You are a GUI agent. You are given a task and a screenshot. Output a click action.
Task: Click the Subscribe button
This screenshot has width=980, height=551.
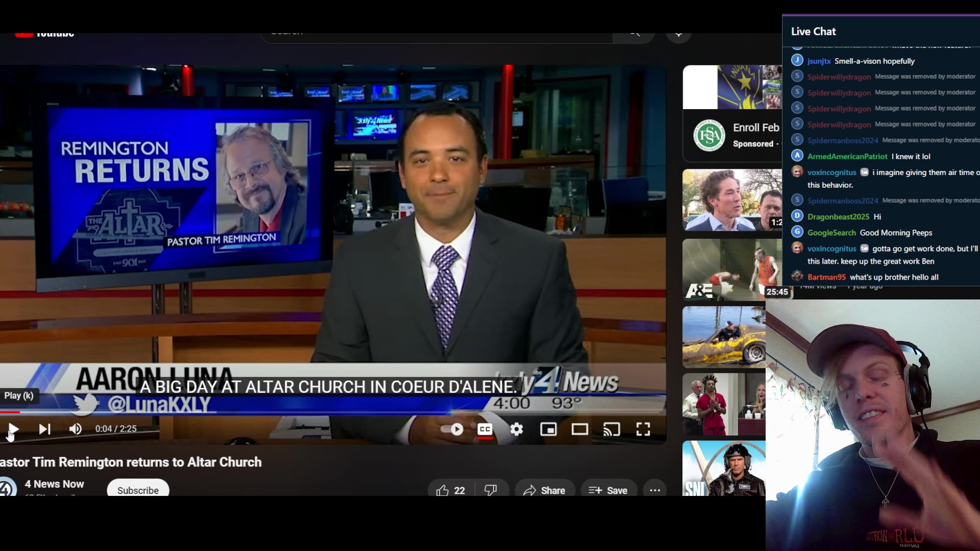[x=138, y=490]
